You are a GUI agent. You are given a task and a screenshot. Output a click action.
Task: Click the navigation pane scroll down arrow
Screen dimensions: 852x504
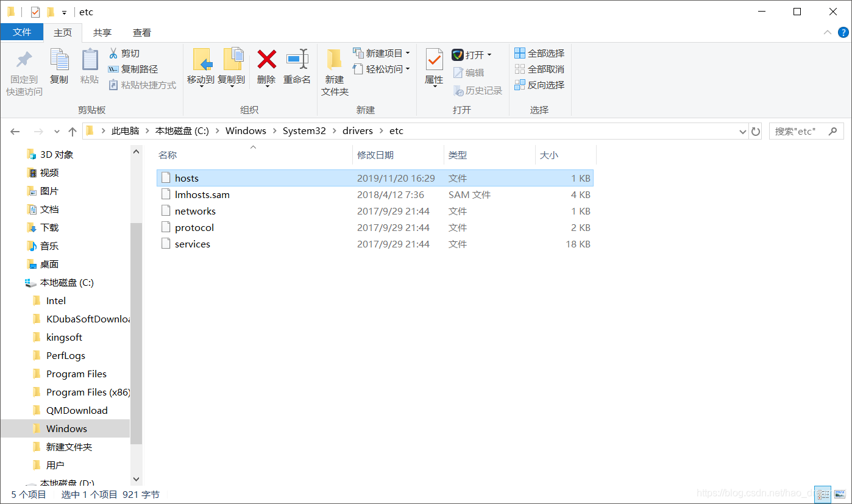click(x=136, y=480)
